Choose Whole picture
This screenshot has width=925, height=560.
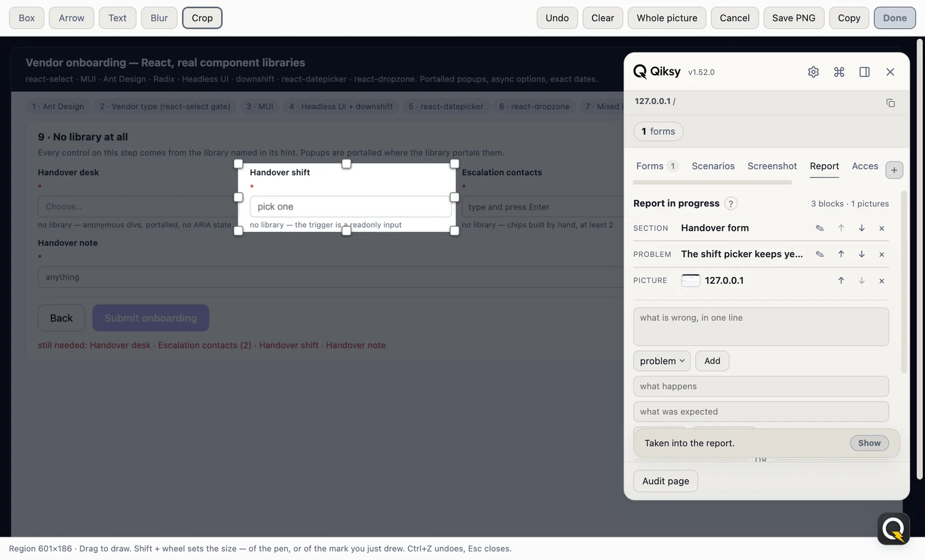click(x=667, y=18)
